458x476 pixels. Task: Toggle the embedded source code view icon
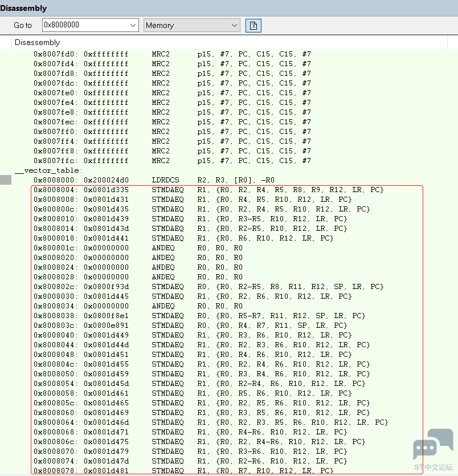coord(253,25)
